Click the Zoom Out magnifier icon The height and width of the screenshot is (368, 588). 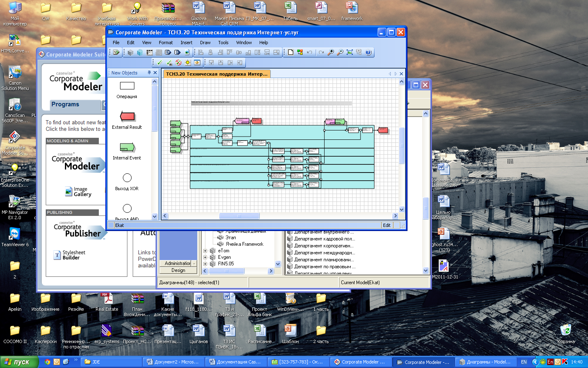(340, 52)
